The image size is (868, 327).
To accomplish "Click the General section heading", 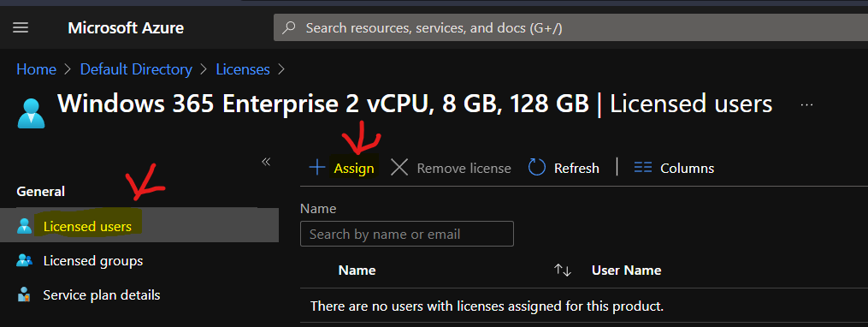I will pyautogui.click(x=41, y=191).
